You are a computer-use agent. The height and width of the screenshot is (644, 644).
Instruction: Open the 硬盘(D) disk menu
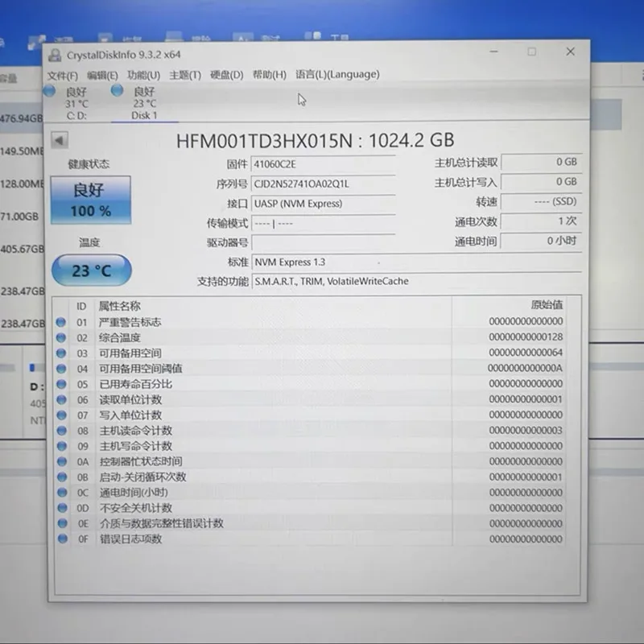225,74
